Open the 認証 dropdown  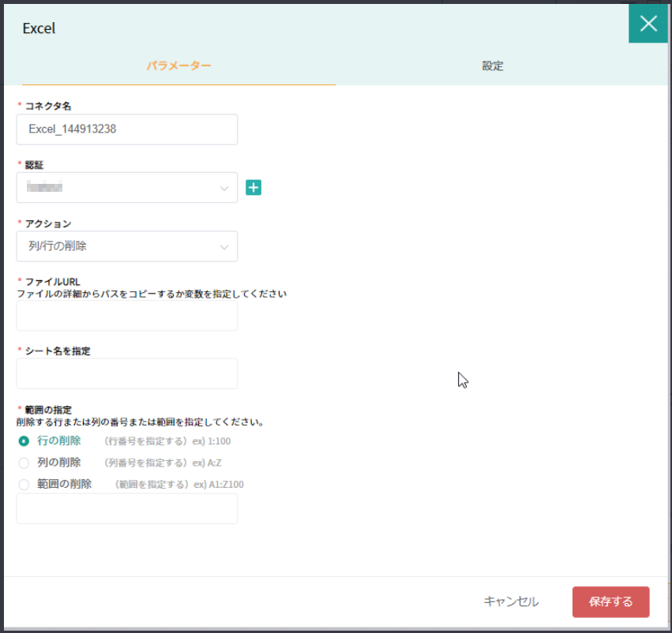(127, 188)
